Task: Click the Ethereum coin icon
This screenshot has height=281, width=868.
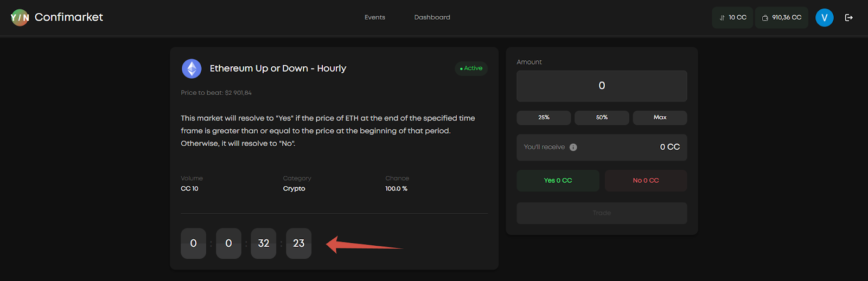Action: point(192,69)
